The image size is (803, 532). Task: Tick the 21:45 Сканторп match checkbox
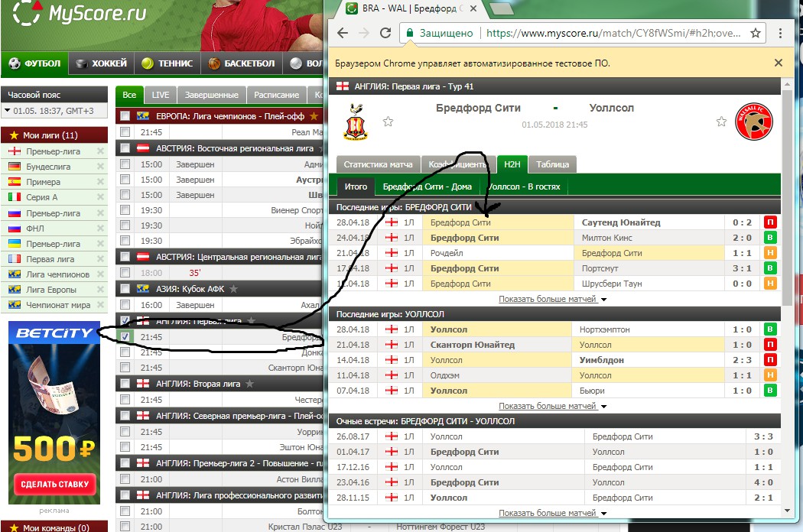tap(125, 368)
